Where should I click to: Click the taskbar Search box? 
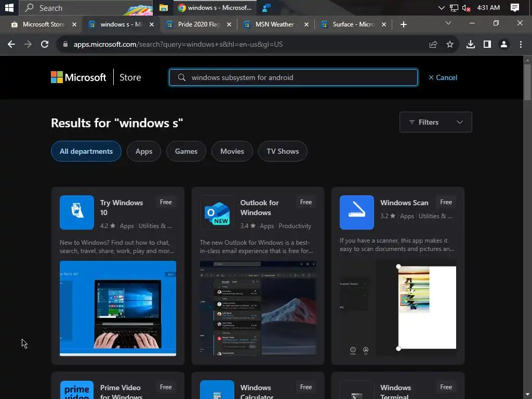(86, 8)
